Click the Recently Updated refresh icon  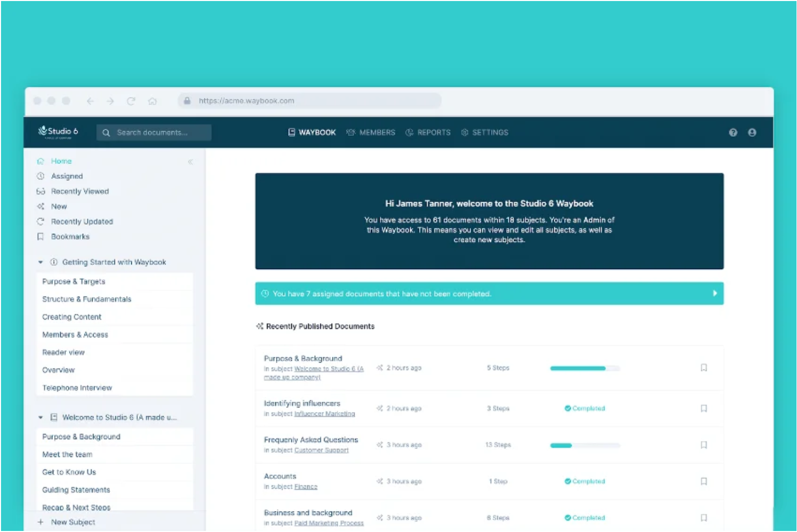[x=41, y=222]
